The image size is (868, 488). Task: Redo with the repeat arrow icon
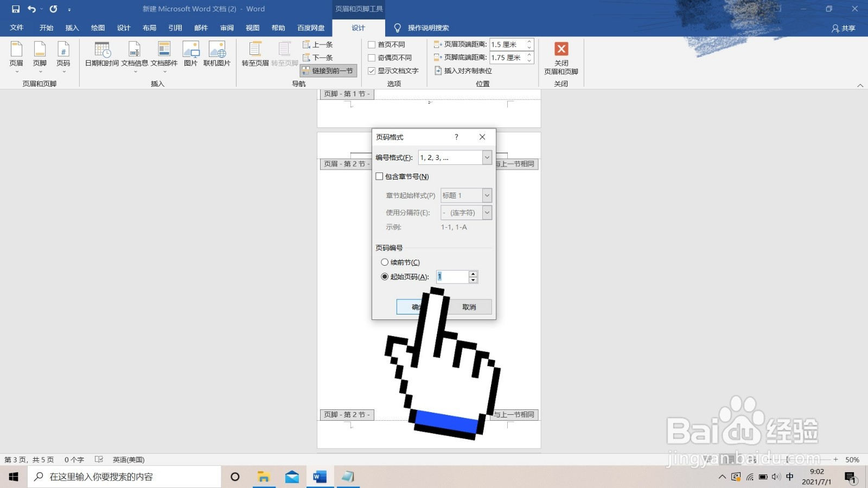[53, 9]
